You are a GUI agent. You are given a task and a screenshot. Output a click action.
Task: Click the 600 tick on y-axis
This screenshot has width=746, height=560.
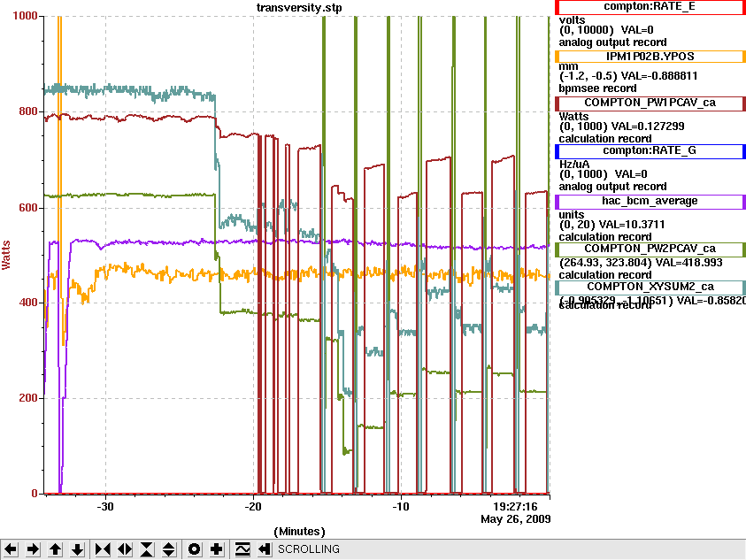click(28, 208)
